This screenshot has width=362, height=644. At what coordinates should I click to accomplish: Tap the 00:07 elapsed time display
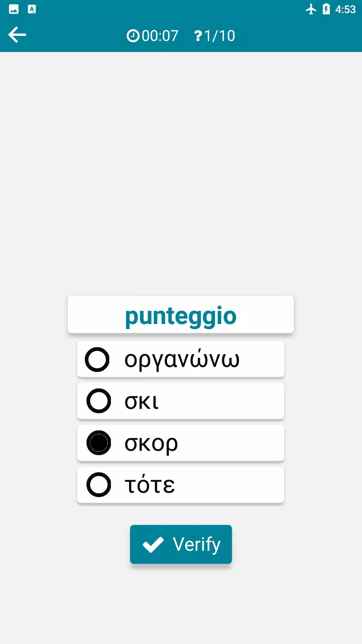(160, 36)
